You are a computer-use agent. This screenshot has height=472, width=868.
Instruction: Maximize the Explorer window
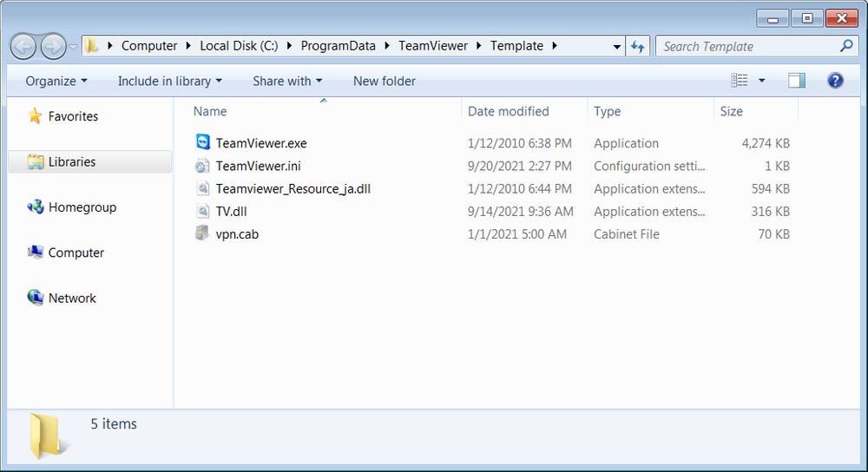(x=807, y=18)
